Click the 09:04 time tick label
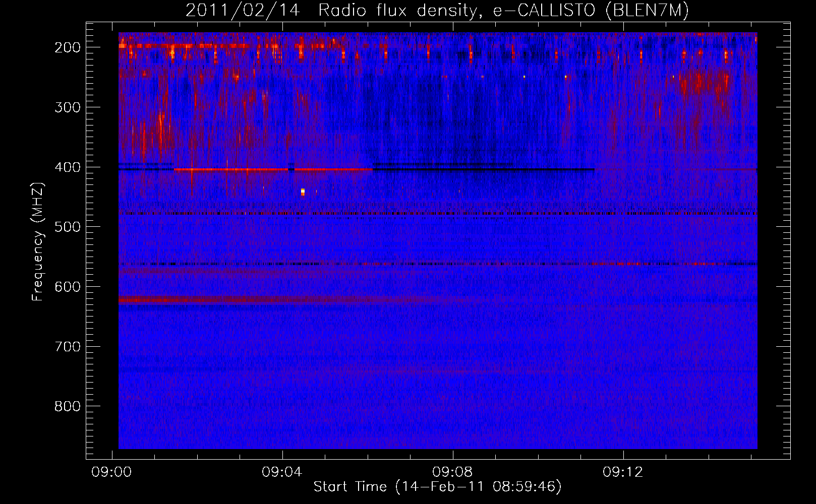 (282, 472)
